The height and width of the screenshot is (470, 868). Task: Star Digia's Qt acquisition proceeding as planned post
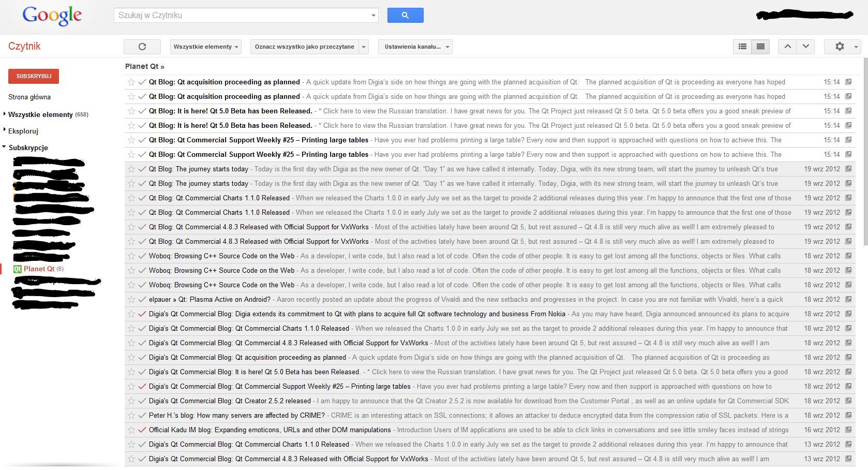coord(131,357)
